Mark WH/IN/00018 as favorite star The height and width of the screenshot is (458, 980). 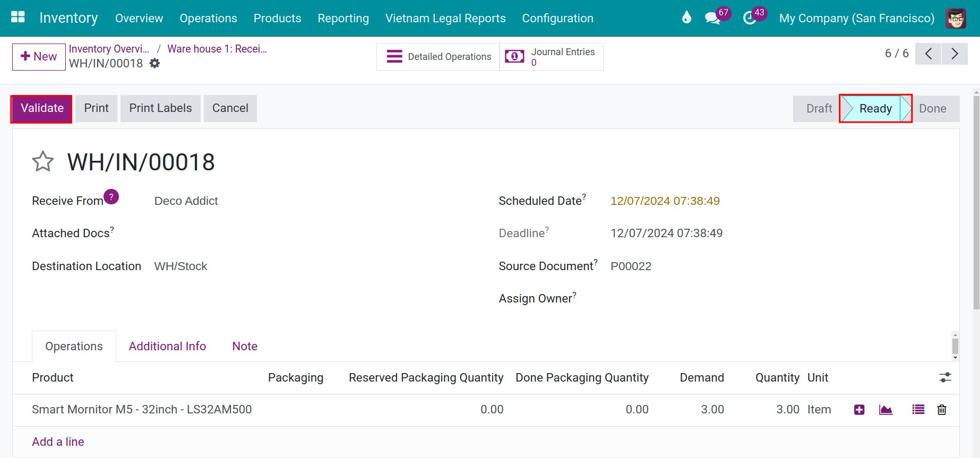click(x=43, y=162)
